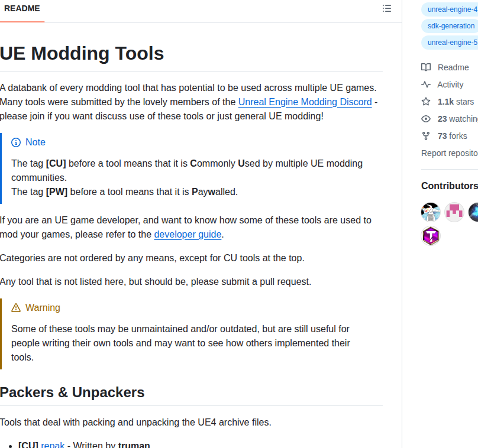Open the Unreal Engine Modding Discord link
Viewport: 478px width, 448px height.
305,102
